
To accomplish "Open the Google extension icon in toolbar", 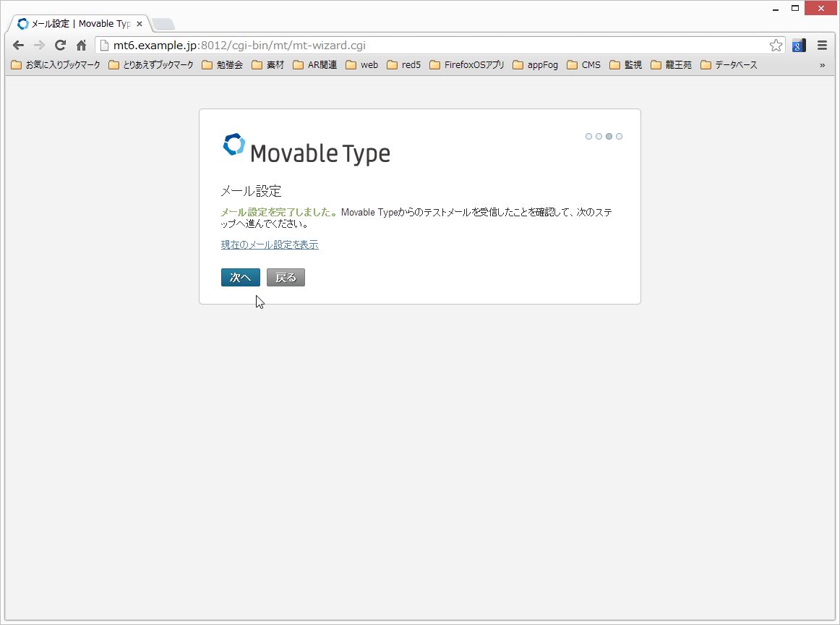I will [x=799, y=46].
